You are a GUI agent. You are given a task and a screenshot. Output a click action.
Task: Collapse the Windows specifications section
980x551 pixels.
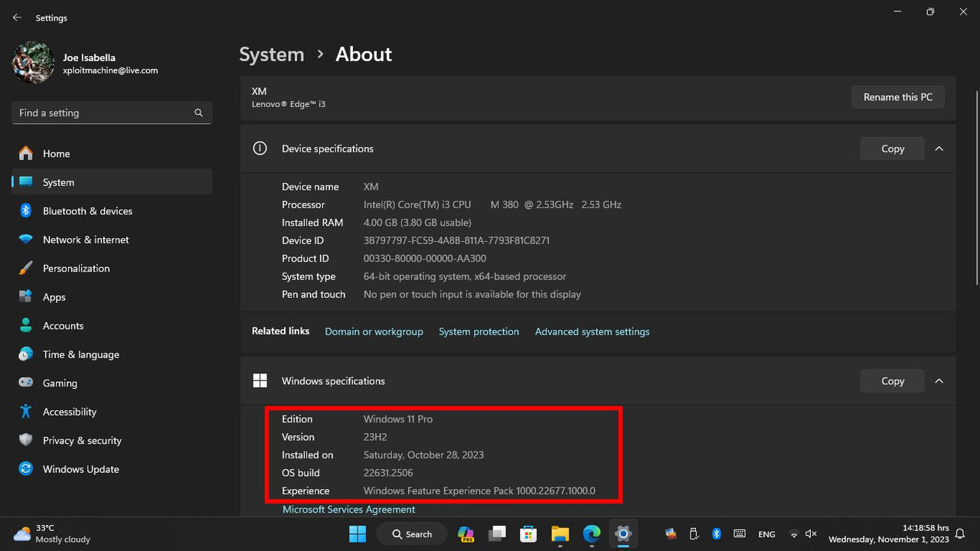pos(939,380)
